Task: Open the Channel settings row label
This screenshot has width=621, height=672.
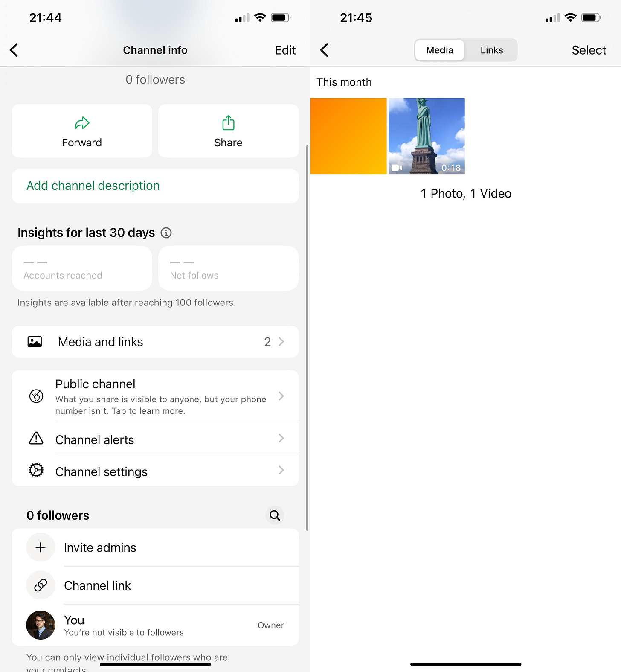Action: click(102, 472)
